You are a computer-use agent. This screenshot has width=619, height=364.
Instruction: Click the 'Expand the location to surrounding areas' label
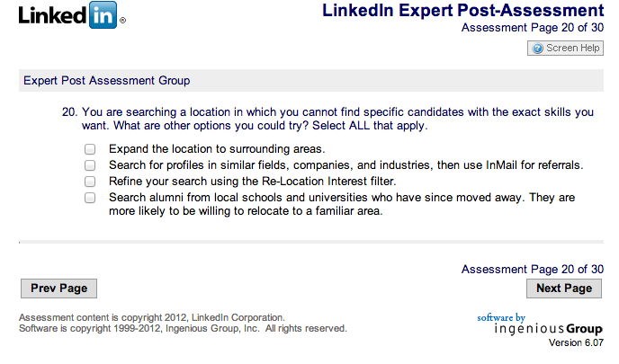point(216,149)
